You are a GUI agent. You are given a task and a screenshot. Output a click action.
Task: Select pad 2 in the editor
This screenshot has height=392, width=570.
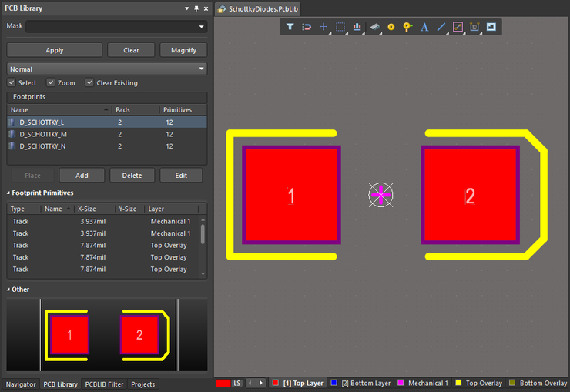(471, 195)
